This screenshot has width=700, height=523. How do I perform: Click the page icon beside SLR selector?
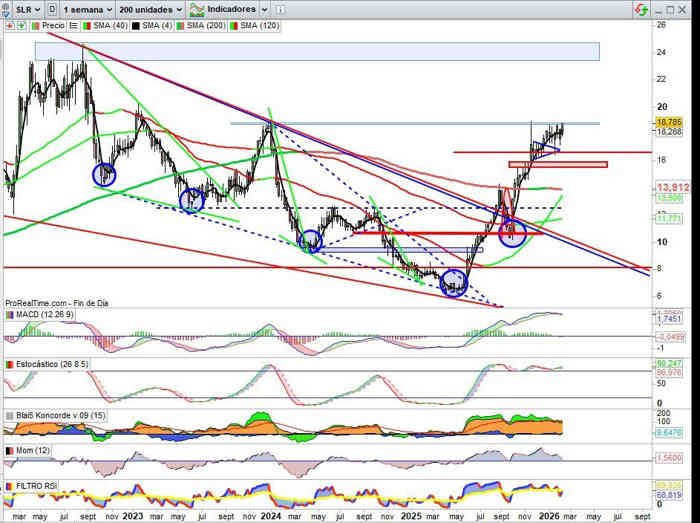click(x=51, y=7)
